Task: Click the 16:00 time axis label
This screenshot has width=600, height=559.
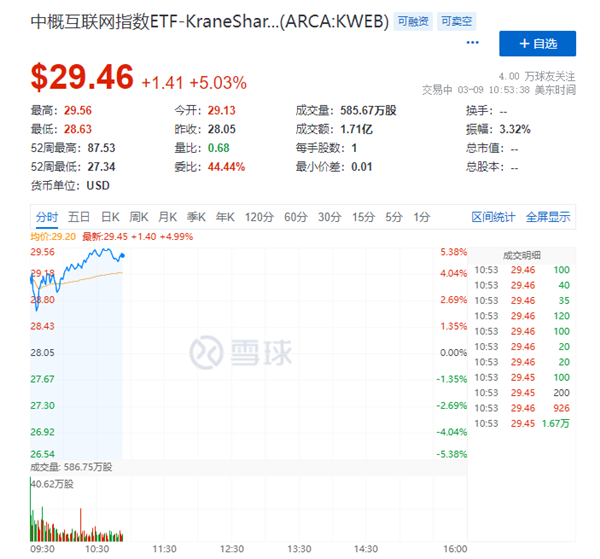Action: pos(455,549)
